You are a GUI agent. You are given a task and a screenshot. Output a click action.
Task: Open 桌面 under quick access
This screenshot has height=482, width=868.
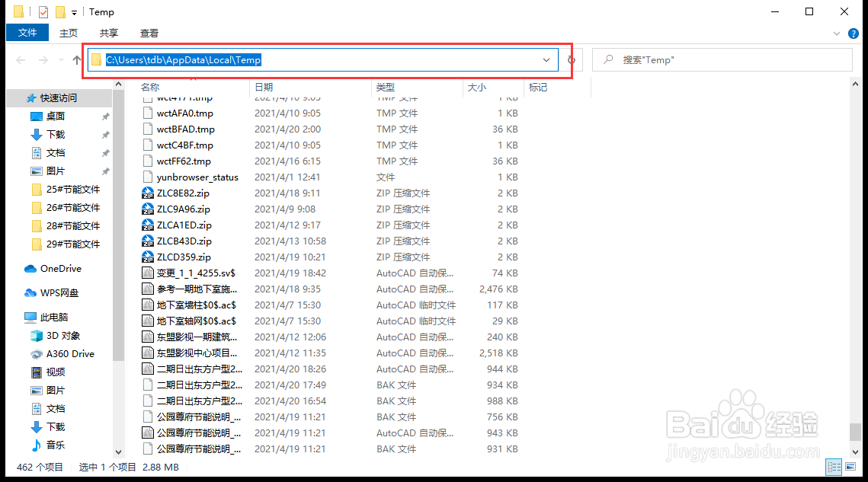pyautogui.click(x=56, y=117)
